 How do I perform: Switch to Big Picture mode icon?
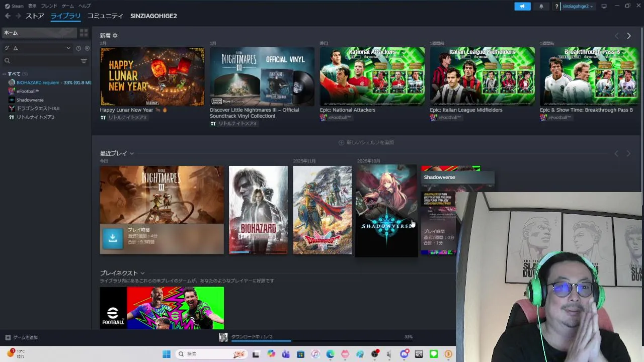pos(604,6)
